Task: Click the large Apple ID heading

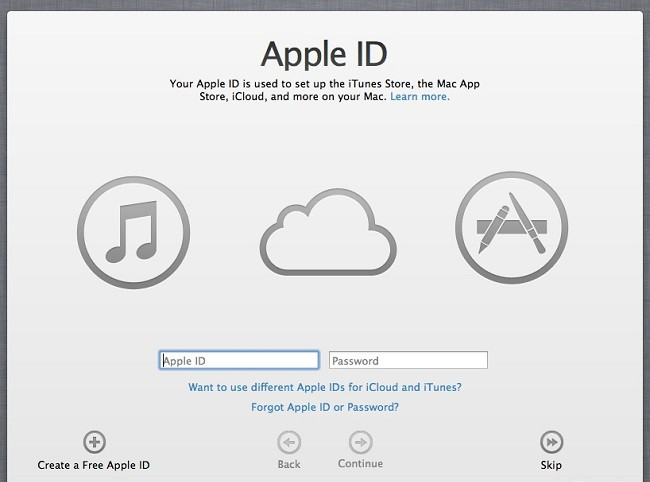Action: [324, 51]
